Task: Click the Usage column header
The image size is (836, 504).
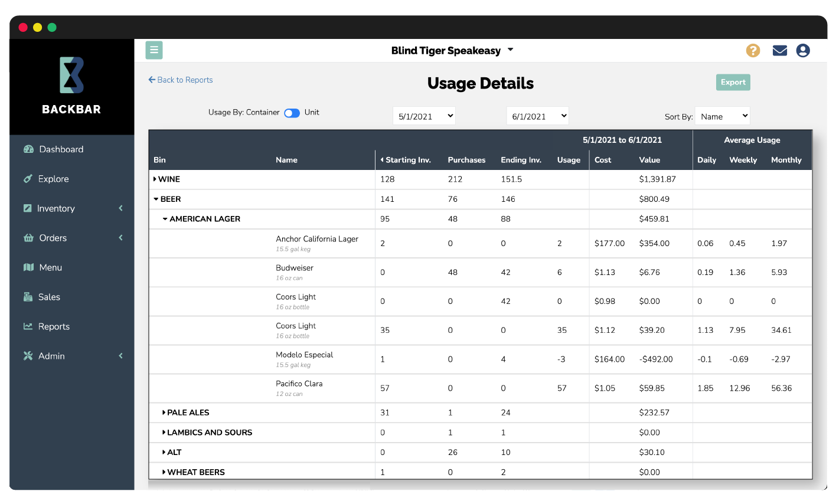Action: [569, 160]
